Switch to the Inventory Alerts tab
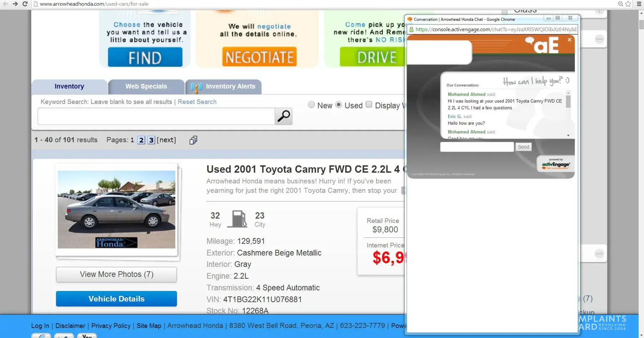The width and height of the screenshot is (644, 338). (x=224, y=86)
